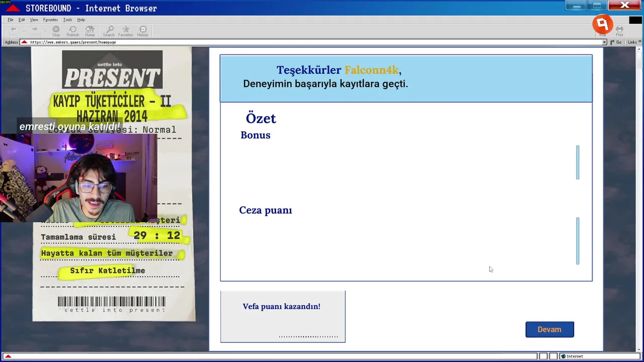Click the Tamamlama süresi label
Screen dimensions: 644x362
(78, 237)
